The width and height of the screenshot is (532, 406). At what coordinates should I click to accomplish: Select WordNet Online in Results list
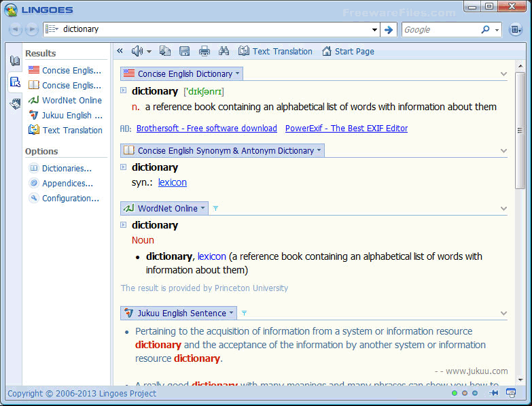pyautogui.click(x=65, y=100)
